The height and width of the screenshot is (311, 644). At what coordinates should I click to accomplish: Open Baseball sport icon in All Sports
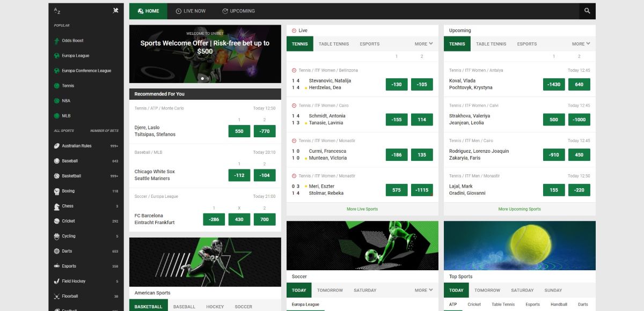[x=57, y=161]
